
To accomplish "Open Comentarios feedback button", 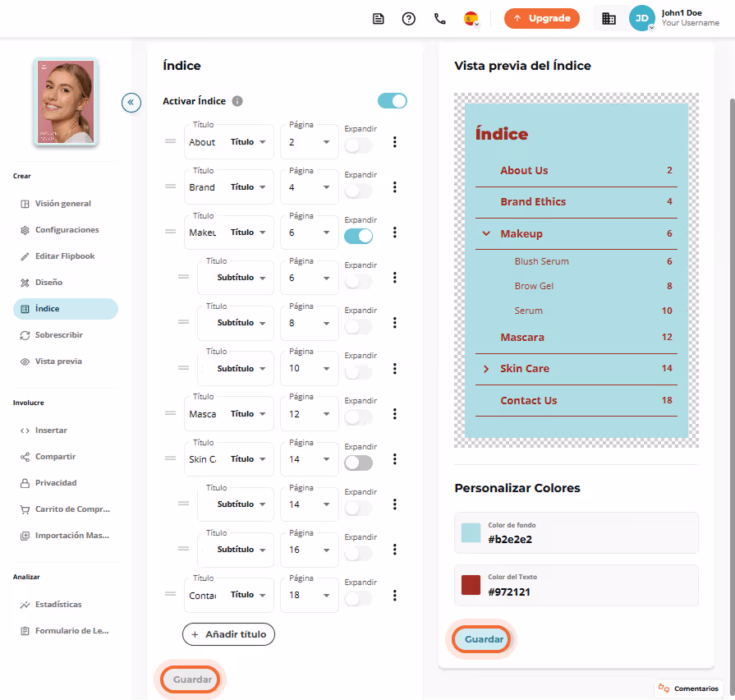I will 688,688.
